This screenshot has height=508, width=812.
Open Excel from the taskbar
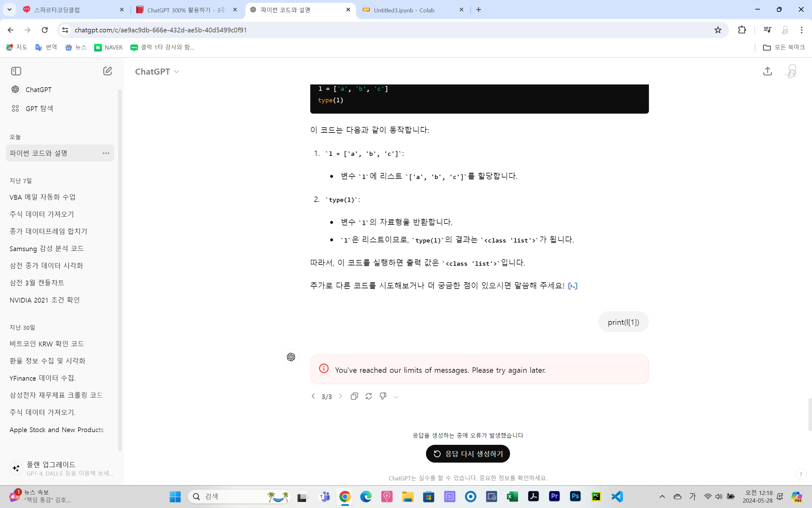pos(512,497)
